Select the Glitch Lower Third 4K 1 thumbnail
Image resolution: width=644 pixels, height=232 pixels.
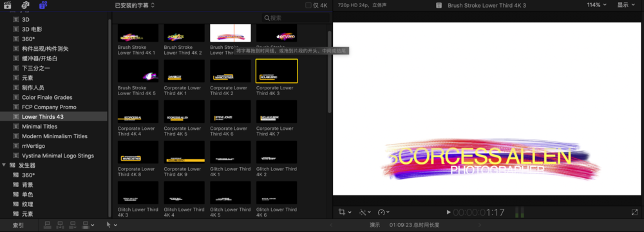pos(231,152)
